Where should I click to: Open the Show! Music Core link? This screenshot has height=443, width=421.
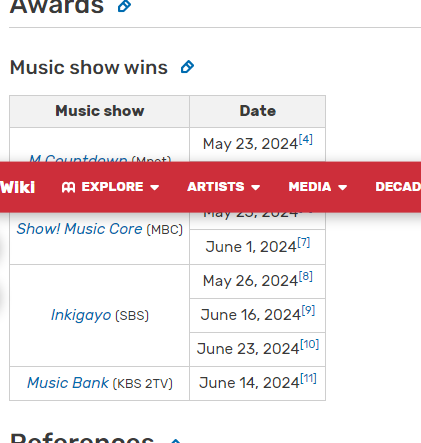80,229
